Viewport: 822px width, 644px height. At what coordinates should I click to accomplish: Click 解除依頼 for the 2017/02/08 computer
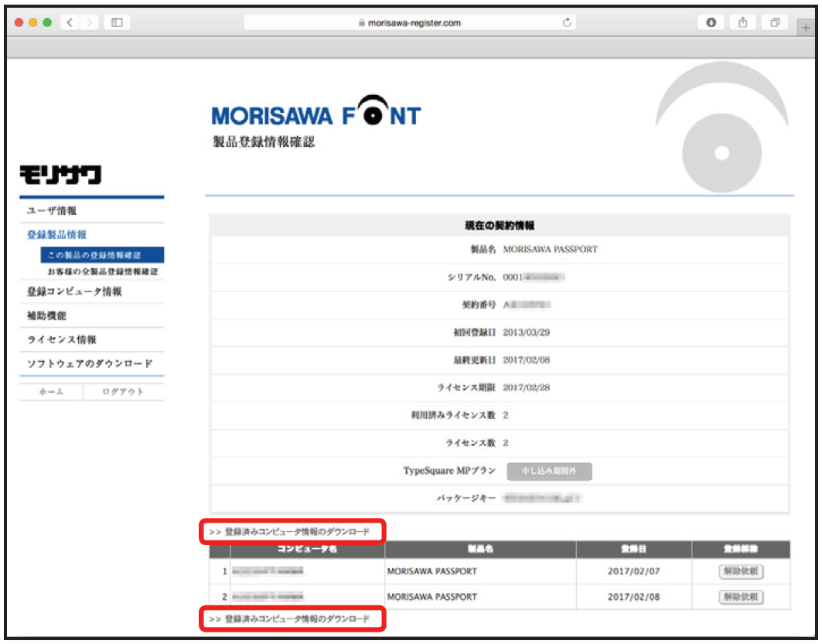[741, 597]
